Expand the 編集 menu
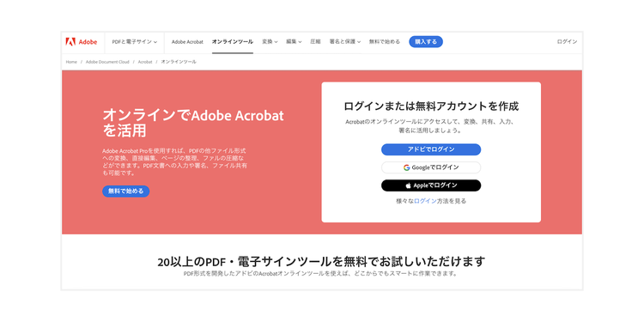This screenshot has width=644, height=322. 294,42
